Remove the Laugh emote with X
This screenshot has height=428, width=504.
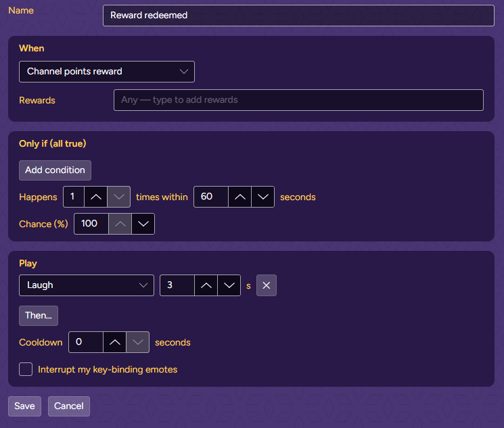(266, 285)
